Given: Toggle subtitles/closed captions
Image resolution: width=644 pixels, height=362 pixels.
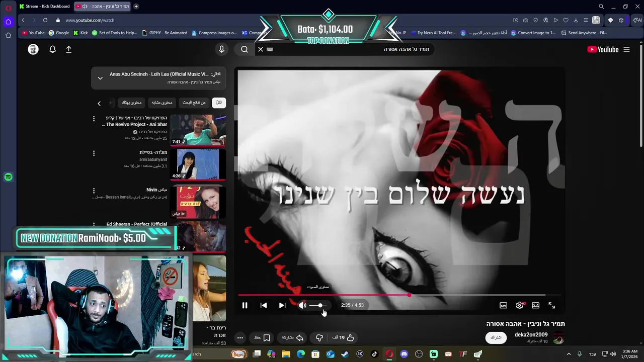Looking at the screenshot, I should click(503, 305).
